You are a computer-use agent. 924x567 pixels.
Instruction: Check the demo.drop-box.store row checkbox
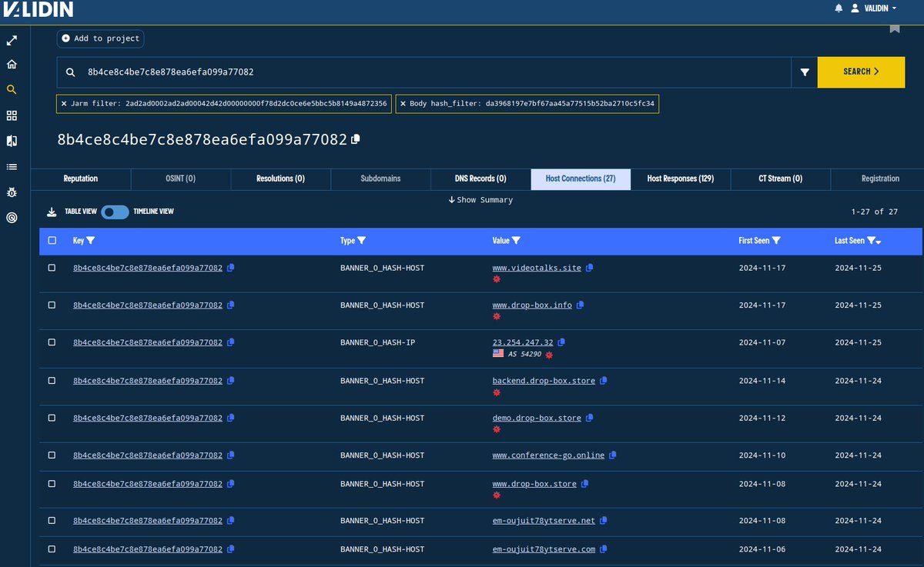(52, 418)
